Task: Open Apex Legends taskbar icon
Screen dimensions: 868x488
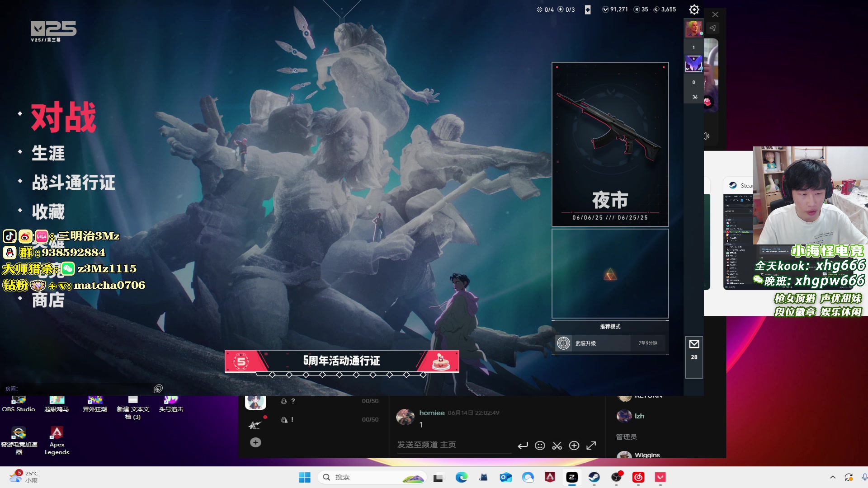Action: 550,477
